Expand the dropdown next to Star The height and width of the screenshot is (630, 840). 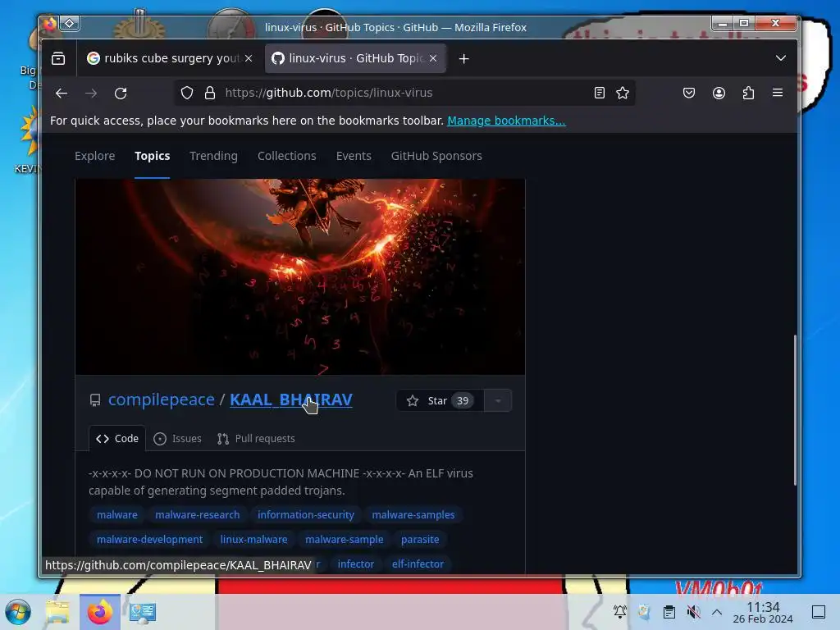[498, 400]
